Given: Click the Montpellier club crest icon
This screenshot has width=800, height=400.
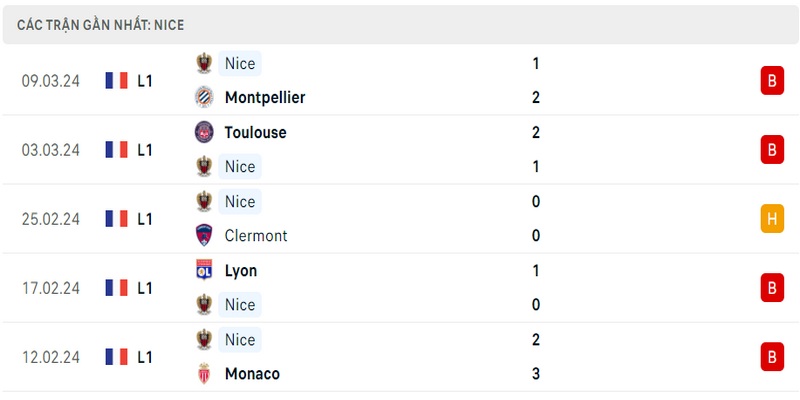Looking at the screenshot, I should click(204, 97).
